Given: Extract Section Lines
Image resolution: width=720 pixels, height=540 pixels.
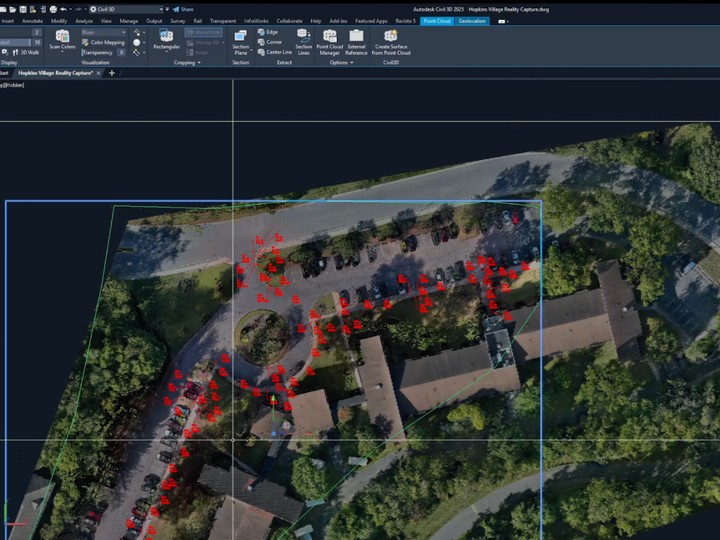Looking at the screenshot, I should tap(304, 42).
